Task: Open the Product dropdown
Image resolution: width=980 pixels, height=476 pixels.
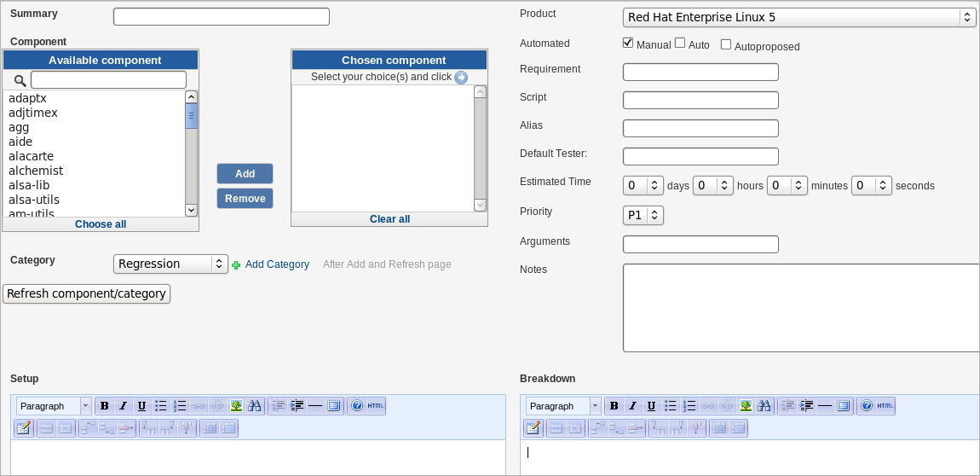Action: pos(798,17)
